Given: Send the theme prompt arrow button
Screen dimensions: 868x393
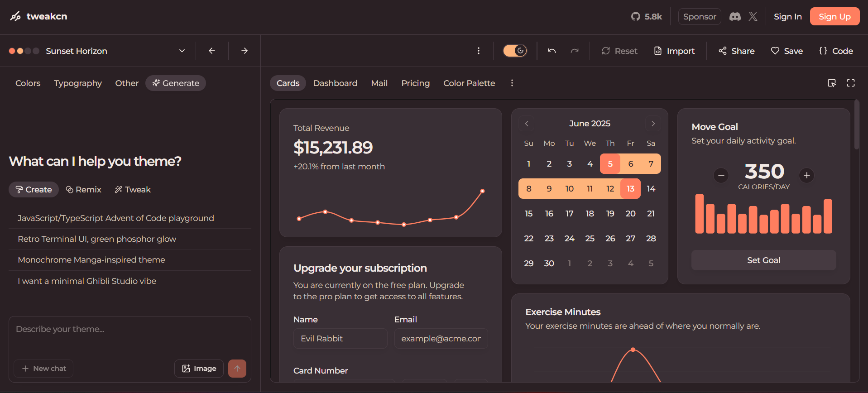Looking at the screenshot, I should coord(237,369).
